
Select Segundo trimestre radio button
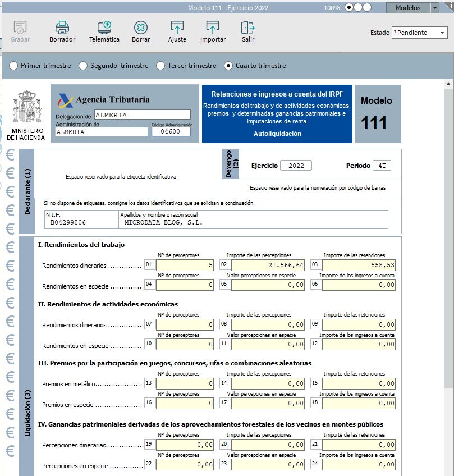click(x=83, y=66)
